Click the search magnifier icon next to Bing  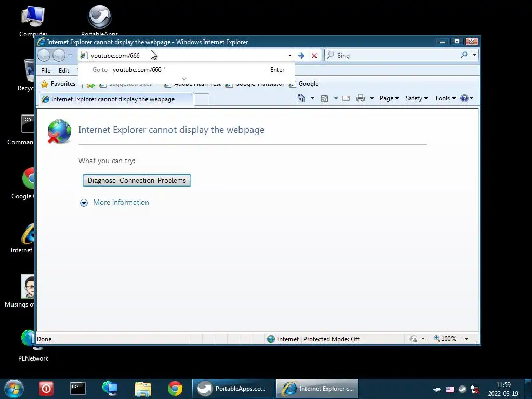[464, 55]
